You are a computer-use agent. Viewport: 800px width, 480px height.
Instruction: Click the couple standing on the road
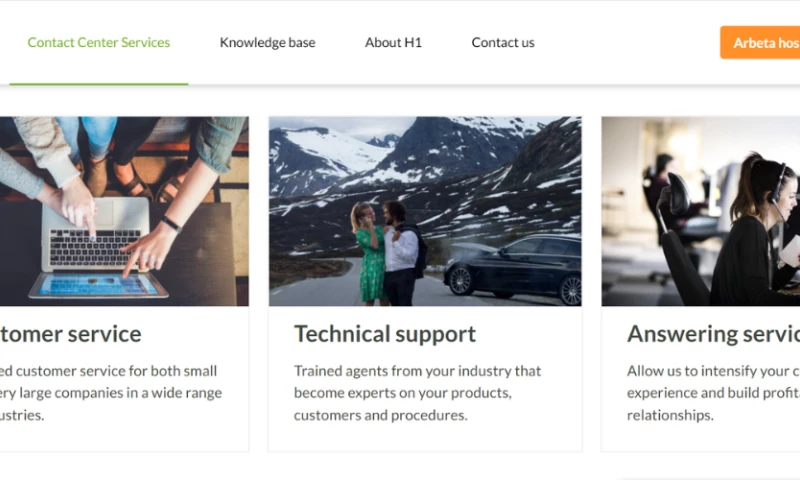click(x=387, y=251)
